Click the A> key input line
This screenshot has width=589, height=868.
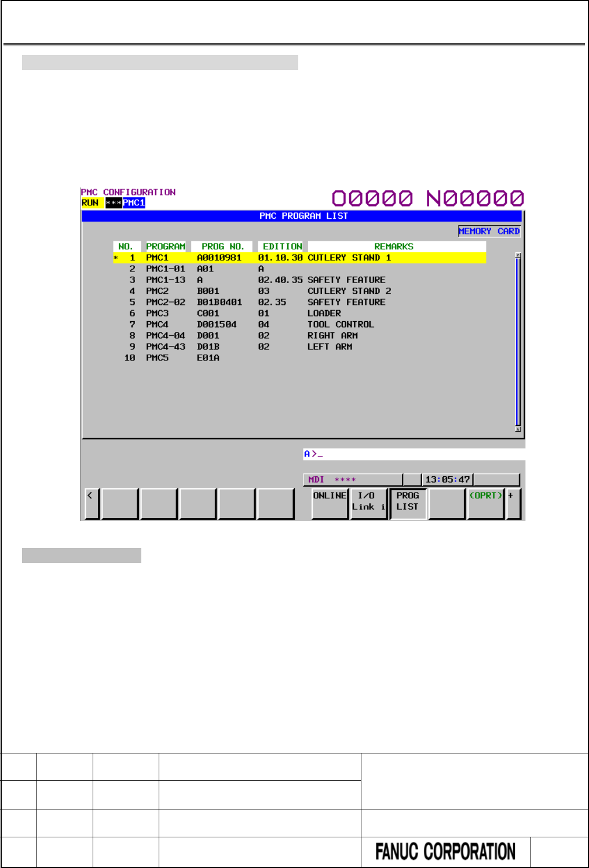414,454
